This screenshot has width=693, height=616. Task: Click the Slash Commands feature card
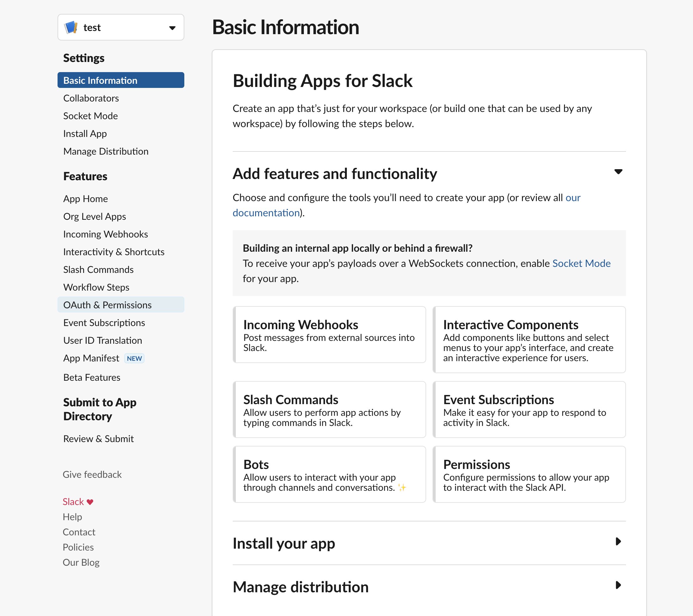[329, 410]
